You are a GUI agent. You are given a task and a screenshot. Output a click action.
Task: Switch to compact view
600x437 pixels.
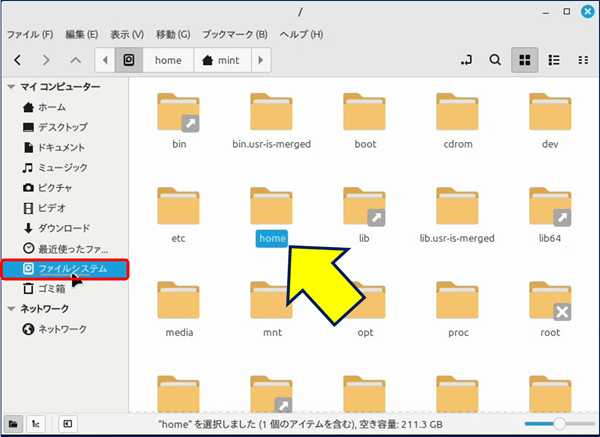tap(583, 60)
